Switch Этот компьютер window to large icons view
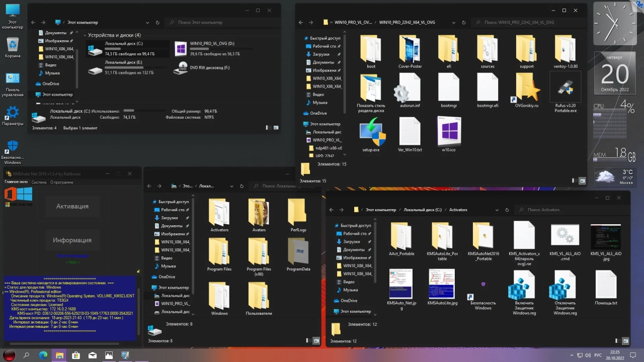 [x=276, y=128]
